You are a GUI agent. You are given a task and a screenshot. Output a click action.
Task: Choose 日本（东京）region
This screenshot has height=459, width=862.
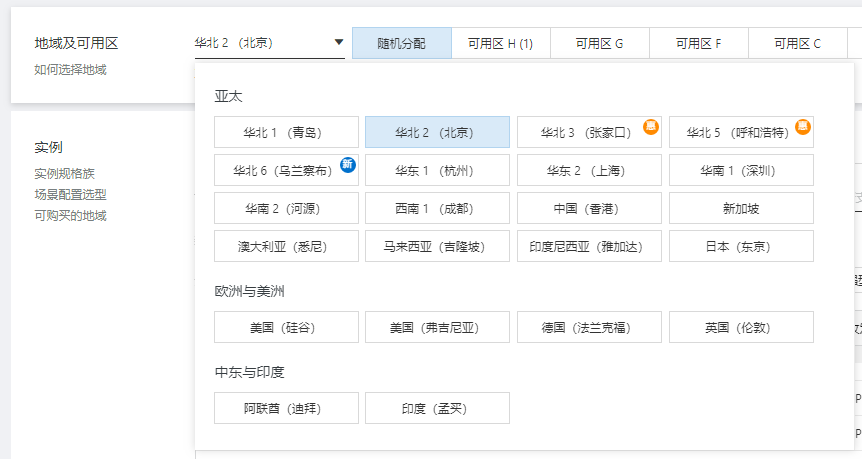[x=741, y=247]
